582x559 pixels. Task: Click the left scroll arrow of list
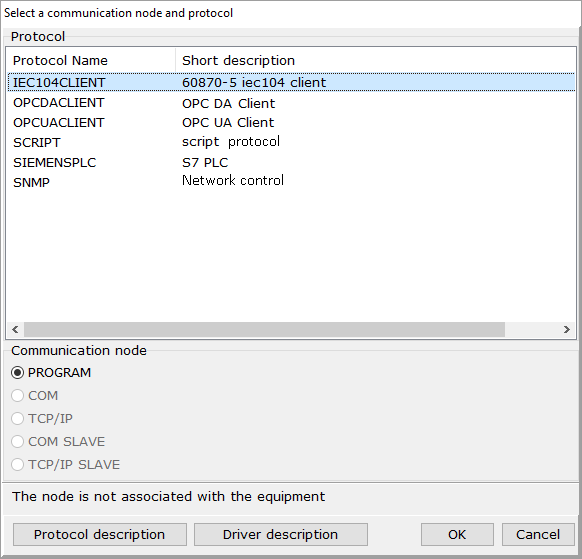click(15, 329)
